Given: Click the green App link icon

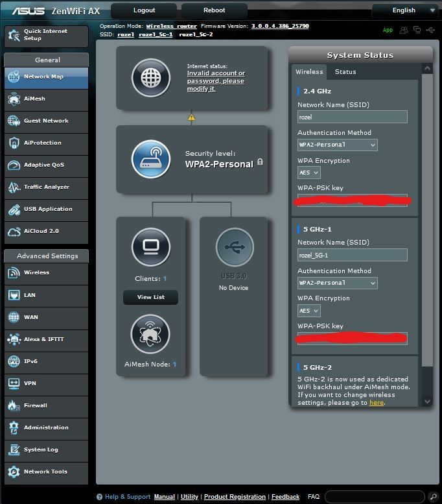Looking at the screenshot, I should click(x=388, y=30).
